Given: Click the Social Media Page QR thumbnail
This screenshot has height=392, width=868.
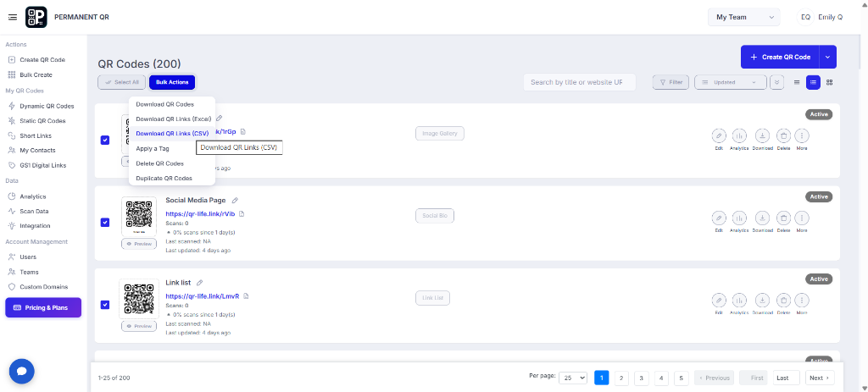Looking at the screenshot, I should pos(139,216).
